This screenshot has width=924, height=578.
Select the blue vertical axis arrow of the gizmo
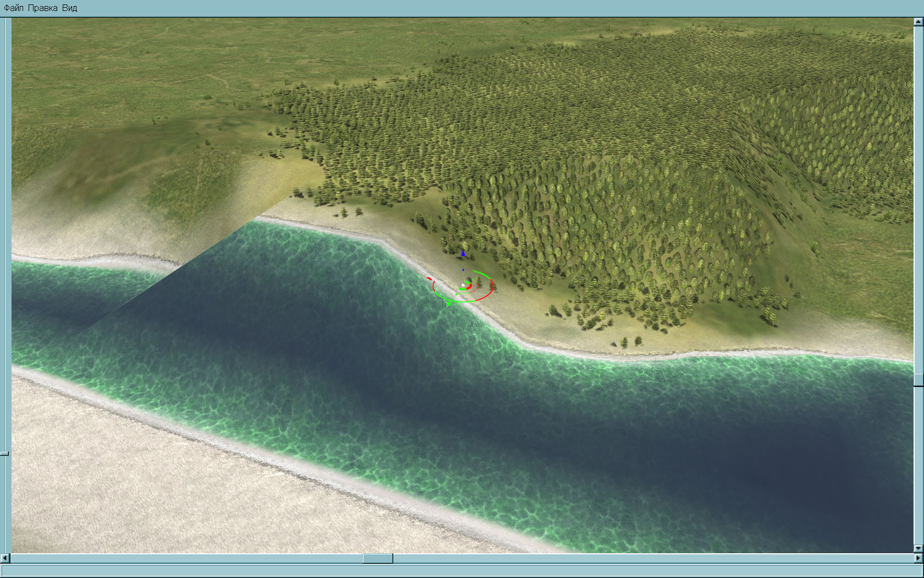tap(463, 253)
